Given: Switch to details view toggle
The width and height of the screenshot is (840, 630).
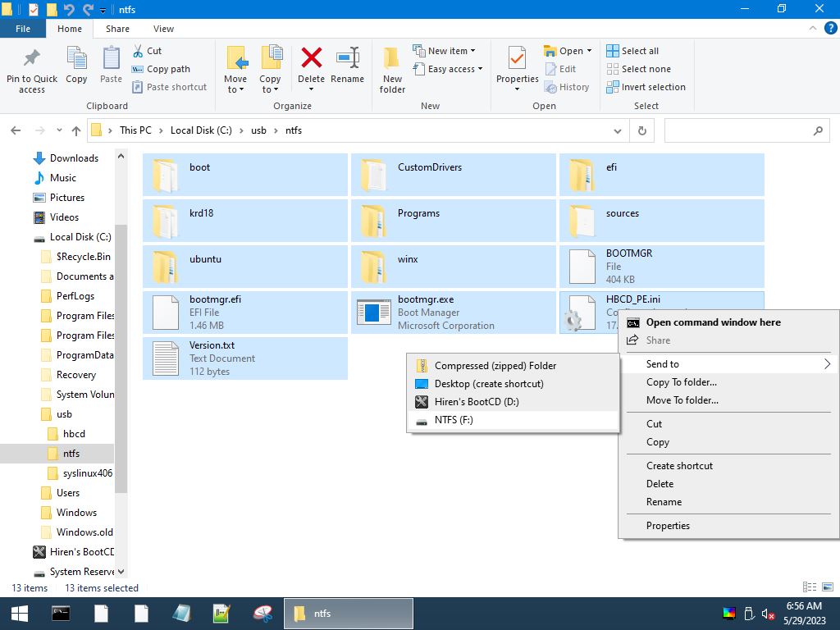Looking at the screenshot, I should pos(810,587).
